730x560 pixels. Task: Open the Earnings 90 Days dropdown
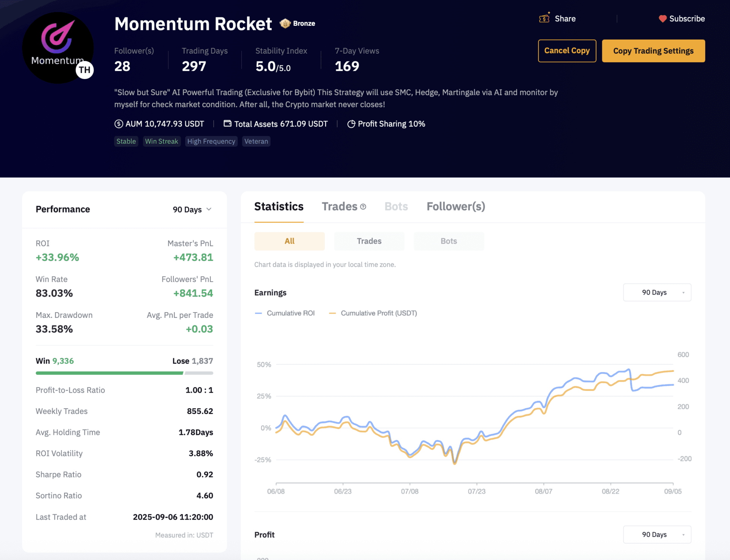pos(657,292)
